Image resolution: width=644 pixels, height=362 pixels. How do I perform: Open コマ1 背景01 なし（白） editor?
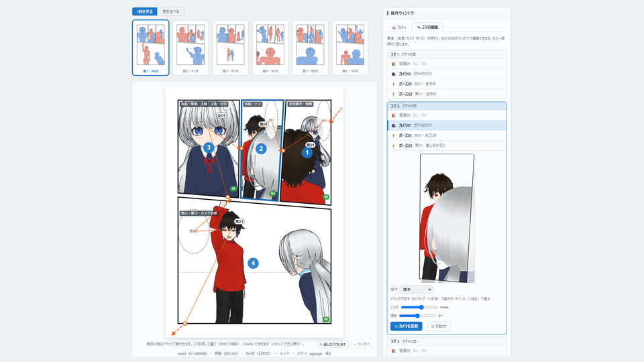click(447, 64)
